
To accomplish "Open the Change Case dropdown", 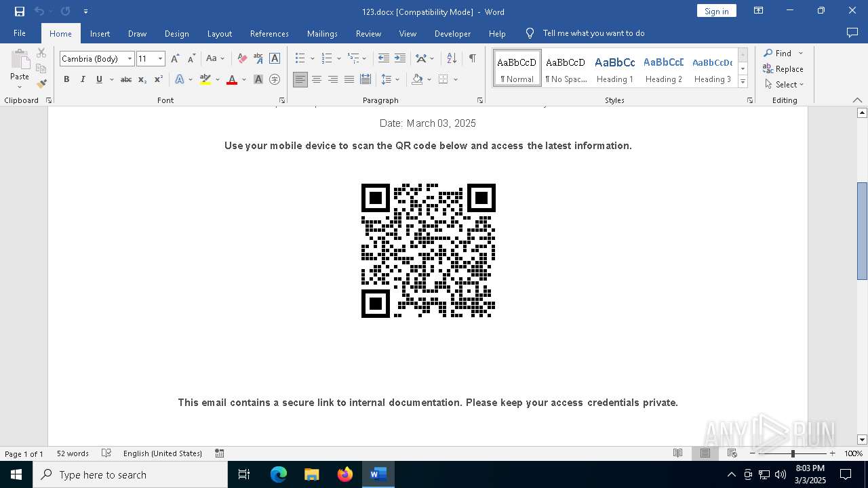I will point(215,59).
